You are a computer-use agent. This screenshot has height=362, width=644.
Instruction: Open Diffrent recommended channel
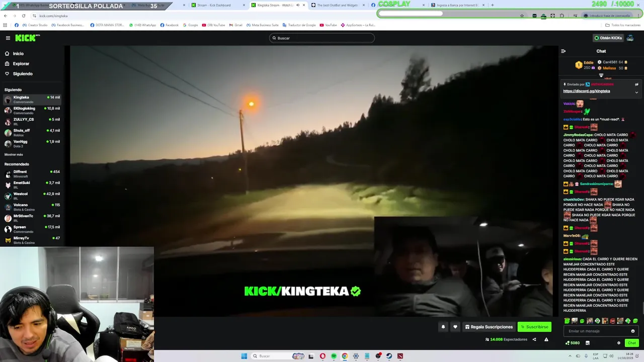[x=32, y=173]
